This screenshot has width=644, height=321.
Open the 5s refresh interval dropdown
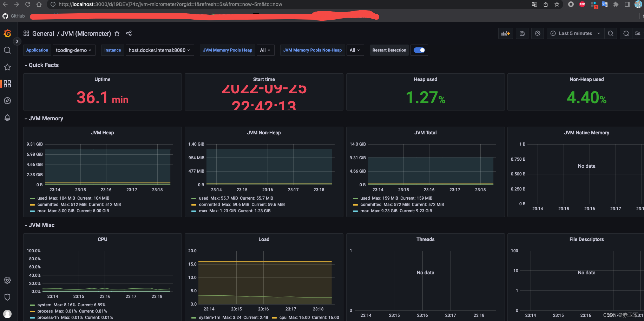tap(638, 33)
